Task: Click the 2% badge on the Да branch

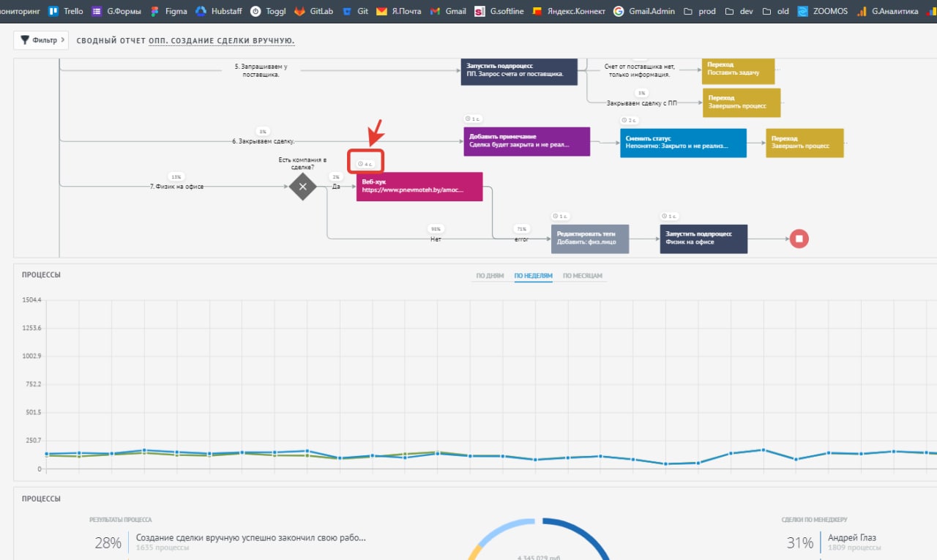Action: (x=336, y=176)
